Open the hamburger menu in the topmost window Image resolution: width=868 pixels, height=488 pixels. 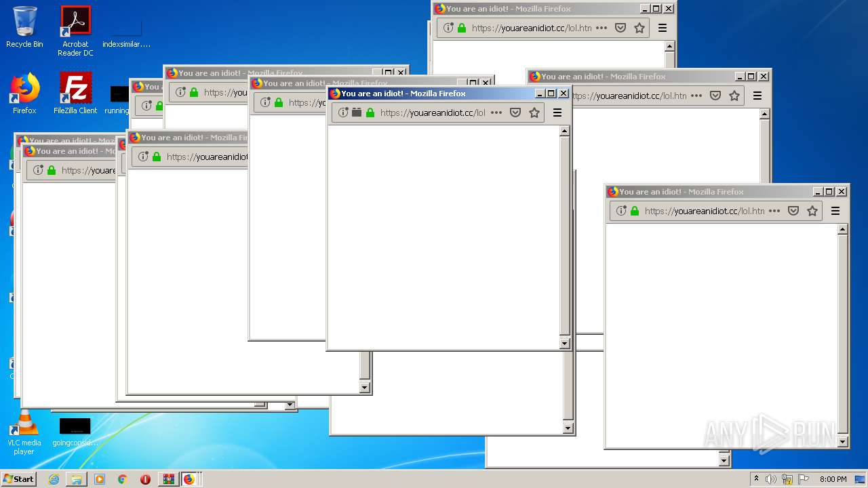point(663,28)
